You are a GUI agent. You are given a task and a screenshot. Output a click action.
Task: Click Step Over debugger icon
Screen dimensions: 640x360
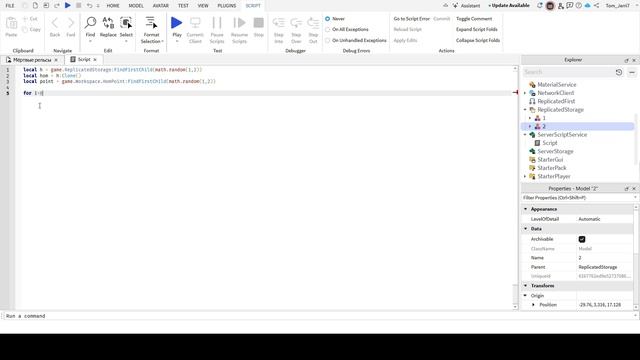coord(296,23)
